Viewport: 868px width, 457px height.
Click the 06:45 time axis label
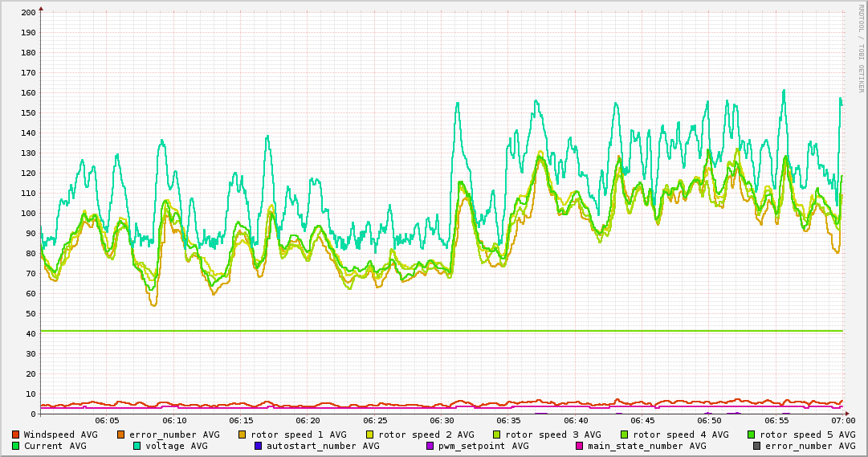(642, 421)
